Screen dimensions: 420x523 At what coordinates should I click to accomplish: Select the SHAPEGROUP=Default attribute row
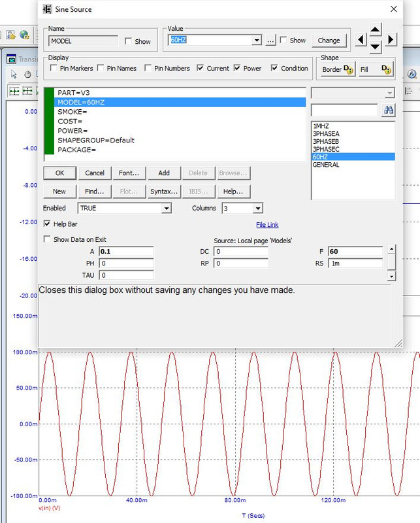[180, 140]
